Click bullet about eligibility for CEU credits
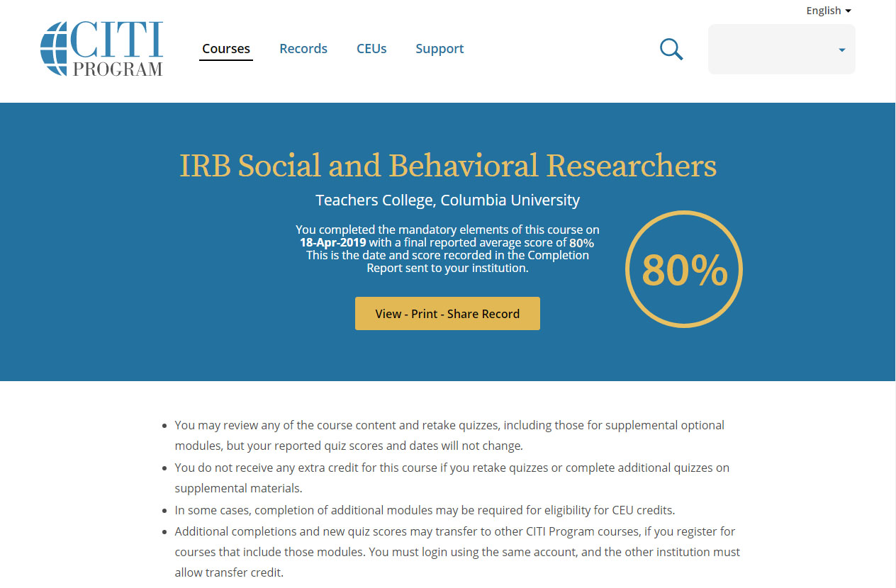Image resolution: width=896 pixels, height=588 pixels. (424, 510)
